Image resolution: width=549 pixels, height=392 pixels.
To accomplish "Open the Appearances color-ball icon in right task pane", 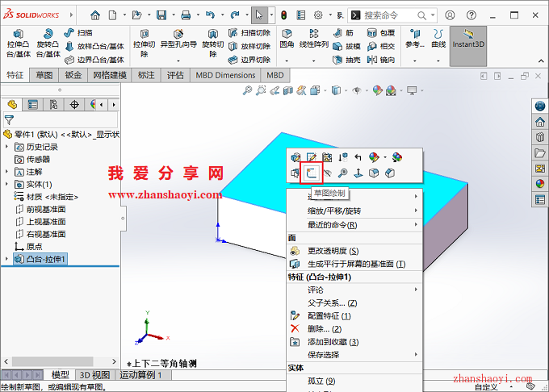I will pos(540,183).
